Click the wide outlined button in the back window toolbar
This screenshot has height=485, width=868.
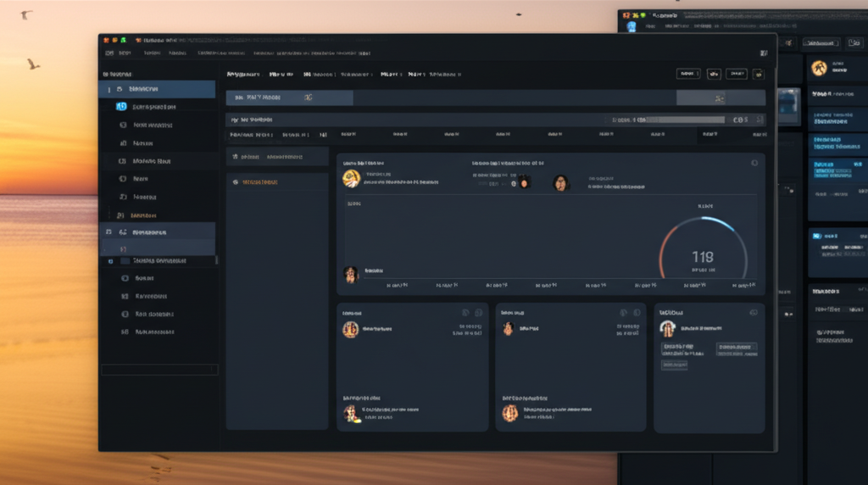tap(821, 42)
